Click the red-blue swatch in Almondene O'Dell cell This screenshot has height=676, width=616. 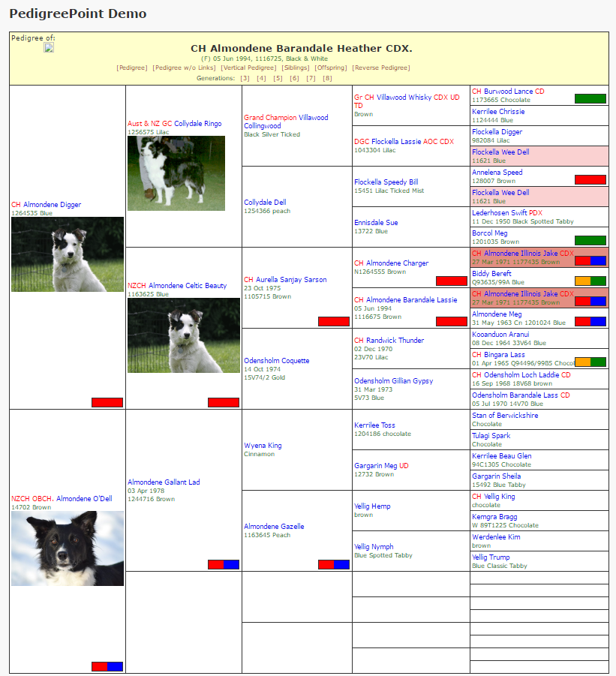pyautogui.click(x=107, y=667)
